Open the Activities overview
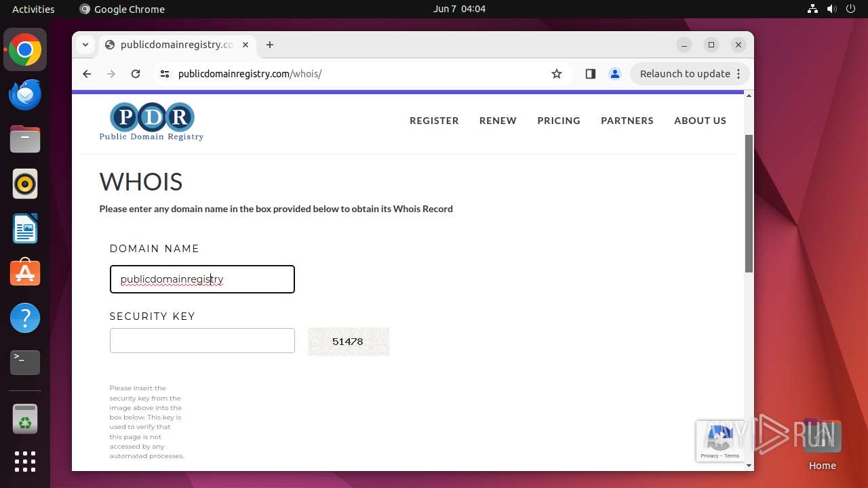The image size is (868, 488). tap(33, 9)
